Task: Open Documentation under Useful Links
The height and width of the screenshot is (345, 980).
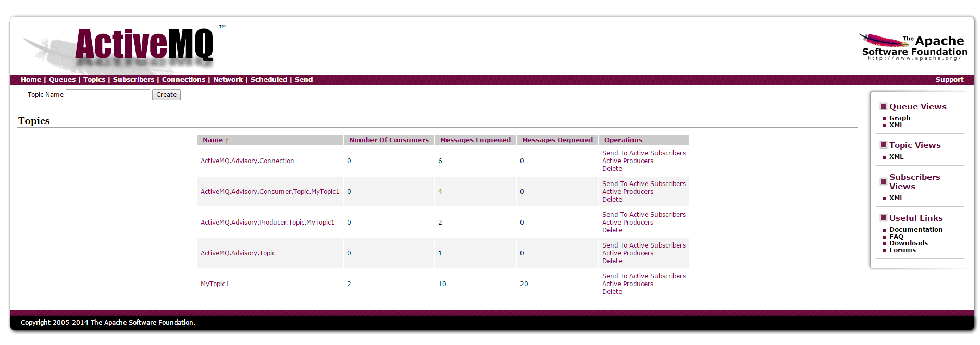Action: (x=916, y=230)
